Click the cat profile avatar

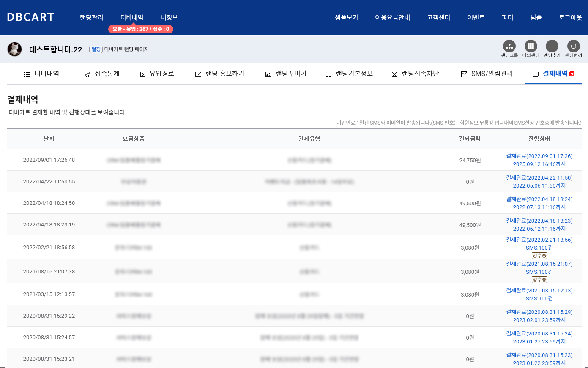click(x=15, y=49)
